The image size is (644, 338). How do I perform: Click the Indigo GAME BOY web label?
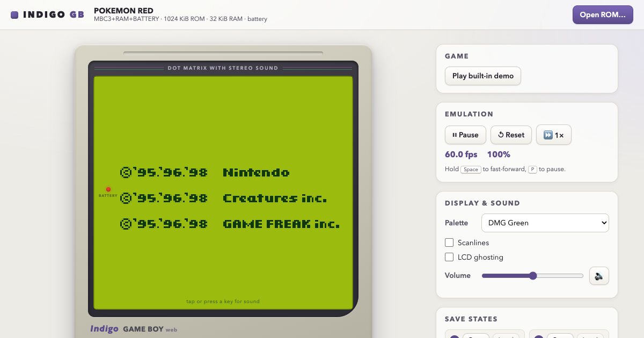point(134,329)
